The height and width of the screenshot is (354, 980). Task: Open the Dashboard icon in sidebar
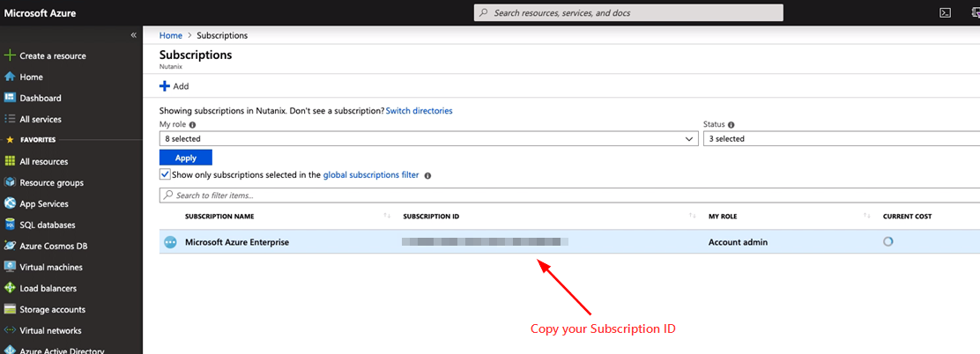[x=10, y=98]
